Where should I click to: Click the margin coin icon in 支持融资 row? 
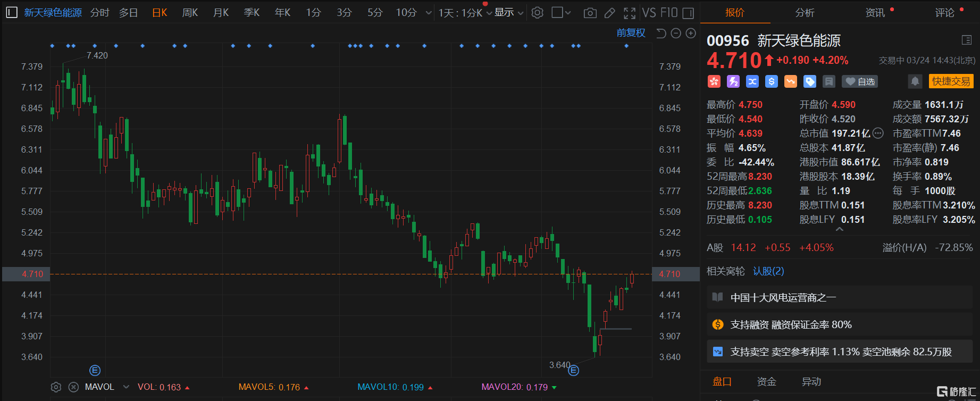[718, 324]
